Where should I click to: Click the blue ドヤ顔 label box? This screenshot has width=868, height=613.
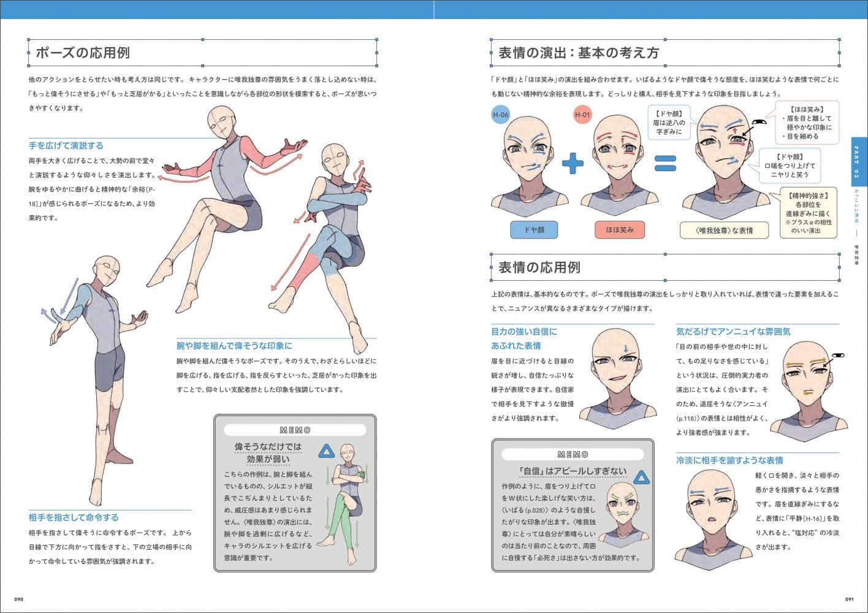click(534, 230)
